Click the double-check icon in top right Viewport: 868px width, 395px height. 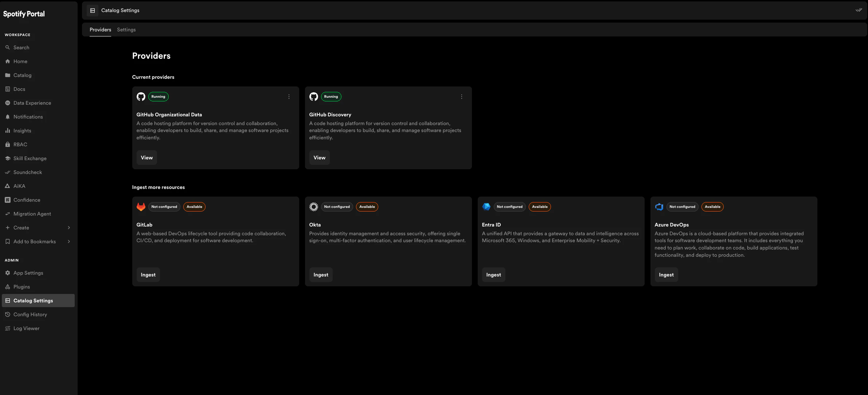859,10
